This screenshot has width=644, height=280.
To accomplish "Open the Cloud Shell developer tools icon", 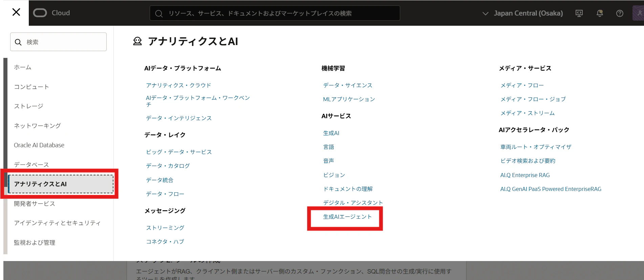I will coord(579,13).
